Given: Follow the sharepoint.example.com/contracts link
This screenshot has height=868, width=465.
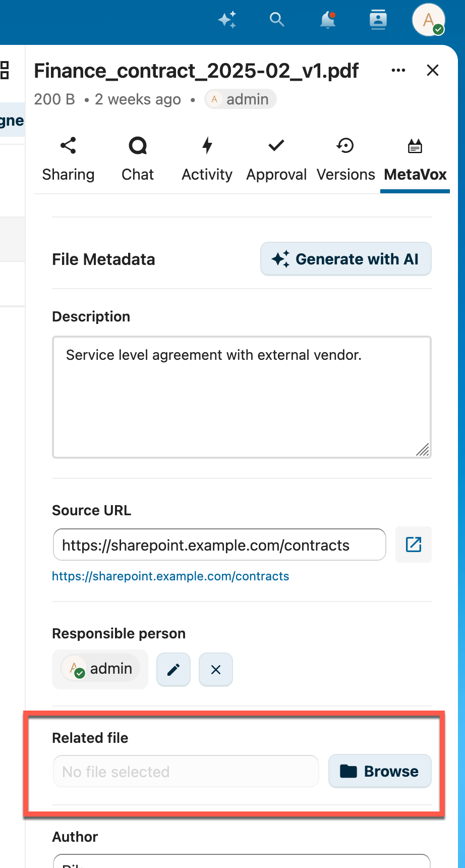Looking at the screenshot, I should pos(170,576).
